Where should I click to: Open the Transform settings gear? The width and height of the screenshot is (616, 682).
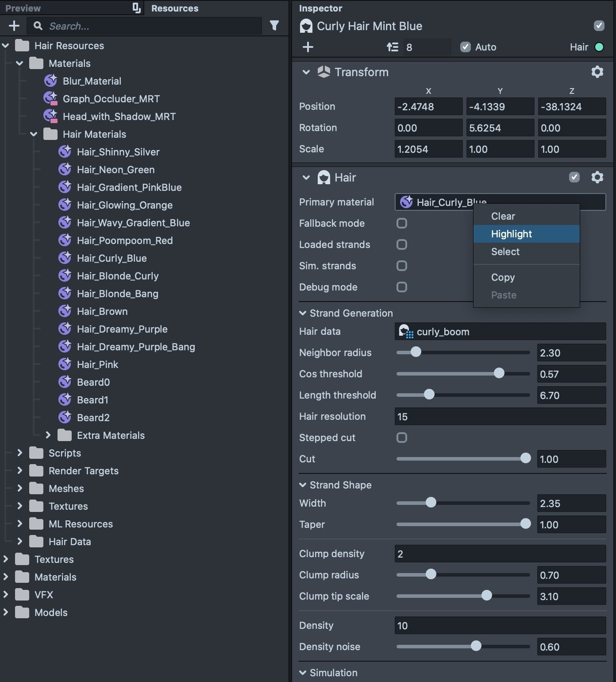pos(597,72)
